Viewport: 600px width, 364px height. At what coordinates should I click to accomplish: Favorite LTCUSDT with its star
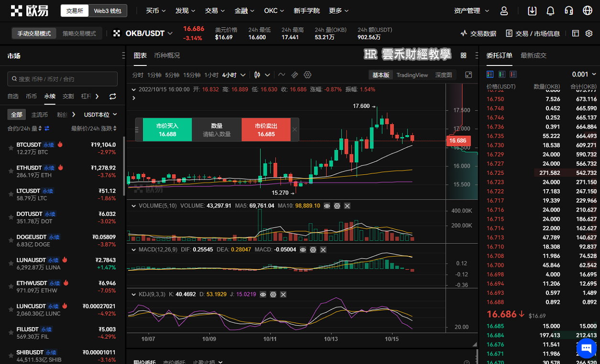[11, 194]
